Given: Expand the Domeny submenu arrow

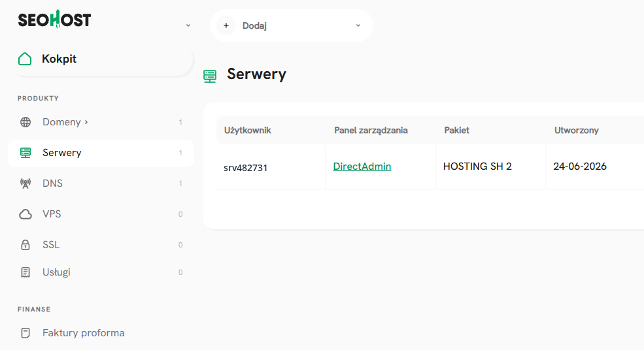Looking at the screenshot, I should pyautogui.click(x=86, y=122).
